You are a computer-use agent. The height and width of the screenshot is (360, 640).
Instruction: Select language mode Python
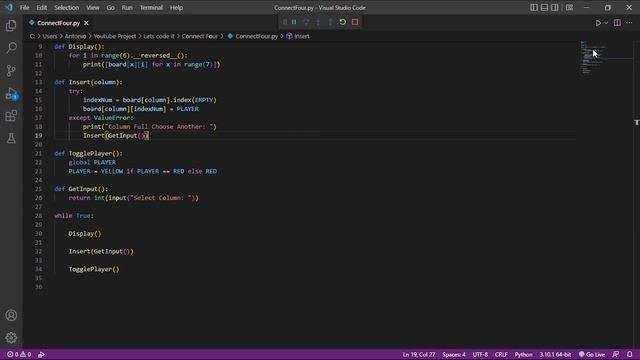click(x=524, y=354)
